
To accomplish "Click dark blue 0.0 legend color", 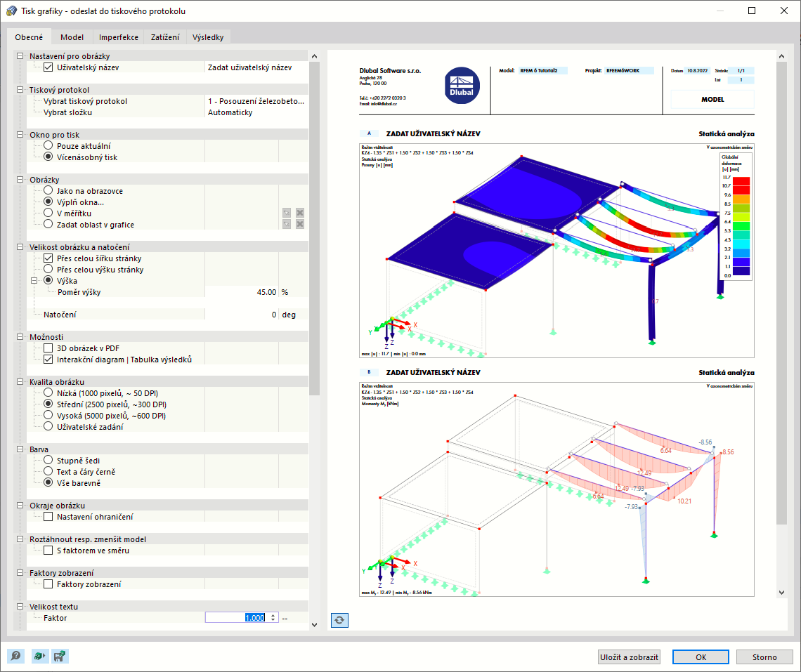I will pos(741,271).
